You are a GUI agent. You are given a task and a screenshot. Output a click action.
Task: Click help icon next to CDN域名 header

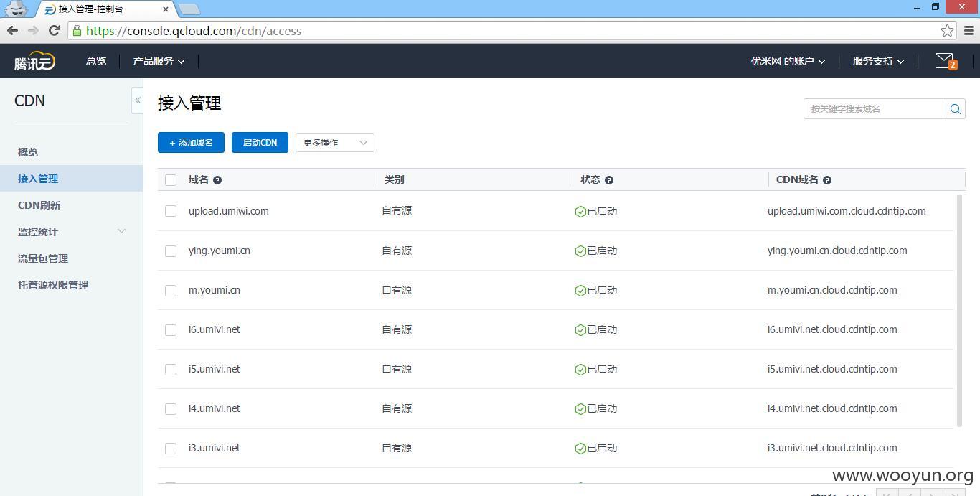[827, 180]
